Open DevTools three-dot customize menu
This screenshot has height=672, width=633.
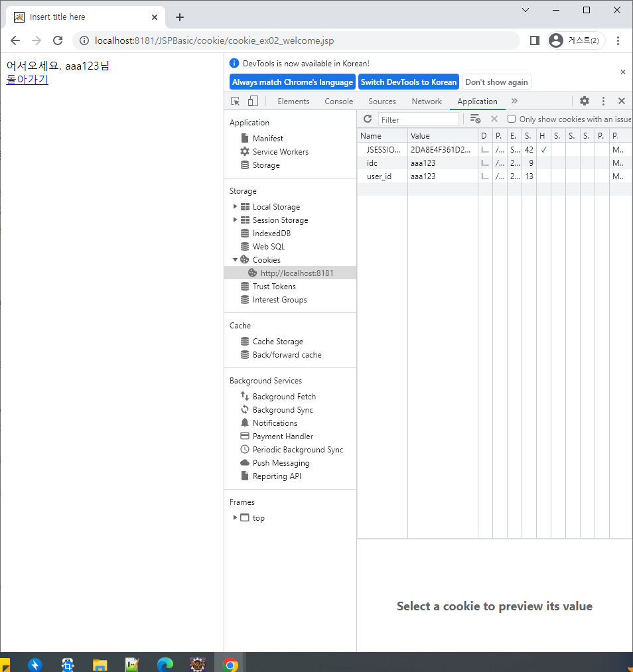(x=603, y=101)
